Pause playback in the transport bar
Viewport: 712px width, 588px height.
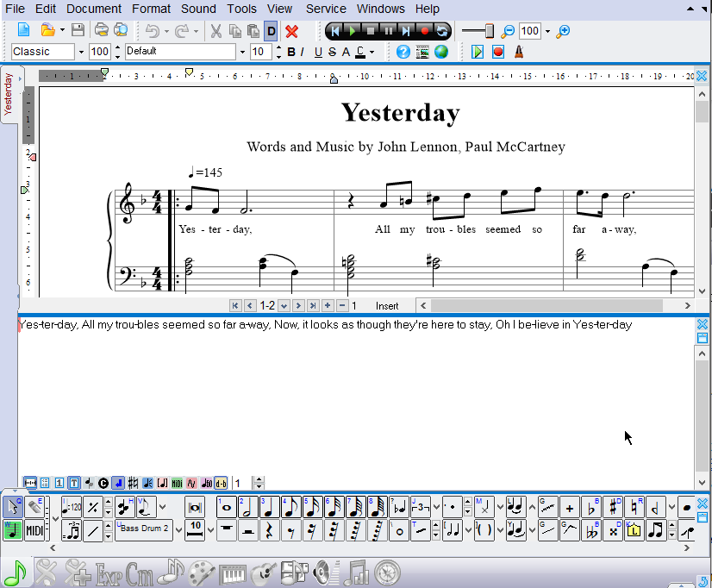point(389,31)
